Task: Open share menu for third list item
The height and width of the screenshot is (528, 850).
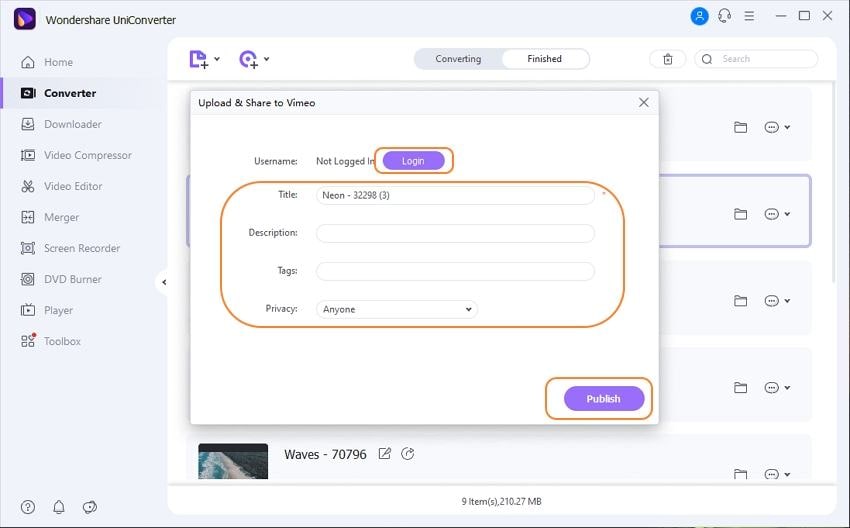Action: point(777,301)
